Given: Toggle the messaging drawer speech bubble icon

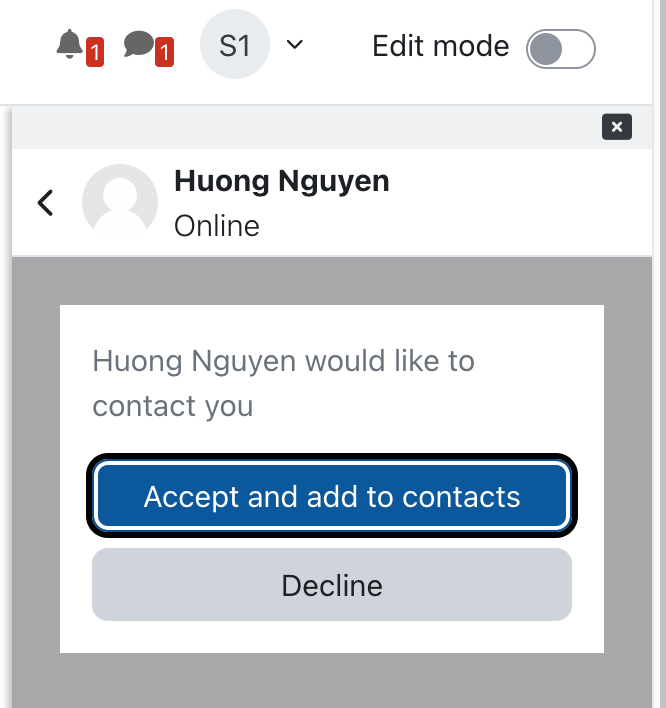Looking at the screenshot, I should (x=139, y=44).
